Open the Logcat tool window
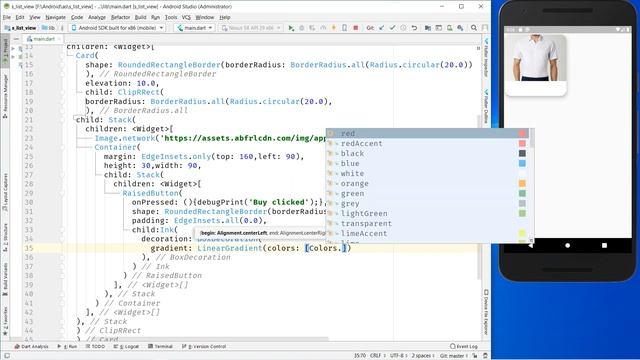Viewport: 640px width, 360px height. 127,346
